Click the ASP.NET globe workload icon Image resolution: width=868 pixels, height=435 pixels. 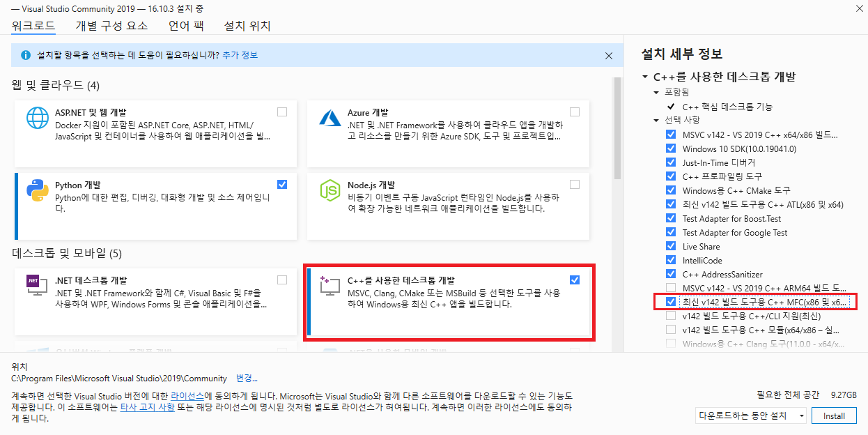[37, 118]
